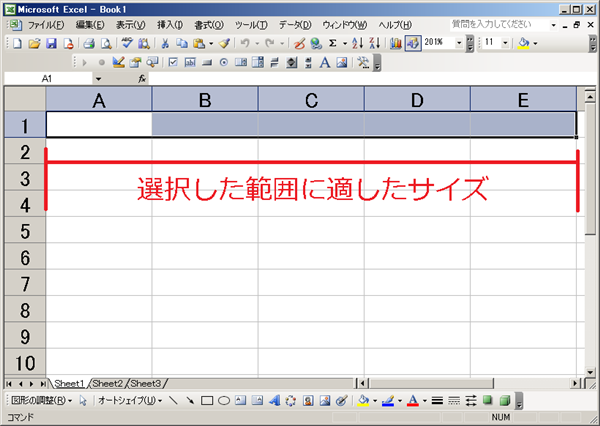Open the font size 11 dropdown

pyautogui.click(x=505, y=43)
